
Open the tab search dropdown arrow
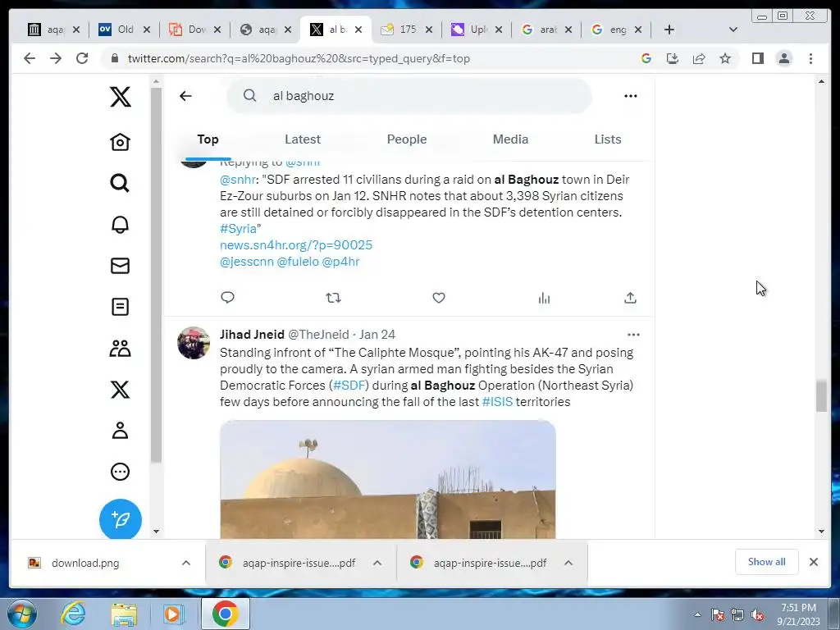(x=733, y=30)
